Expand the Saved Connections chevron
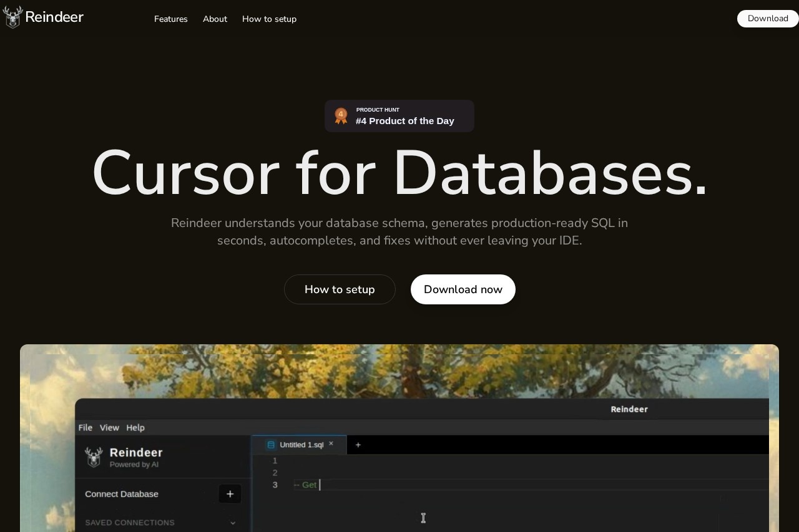This screenshot has width=799, height=532. (x=233, y=523)
